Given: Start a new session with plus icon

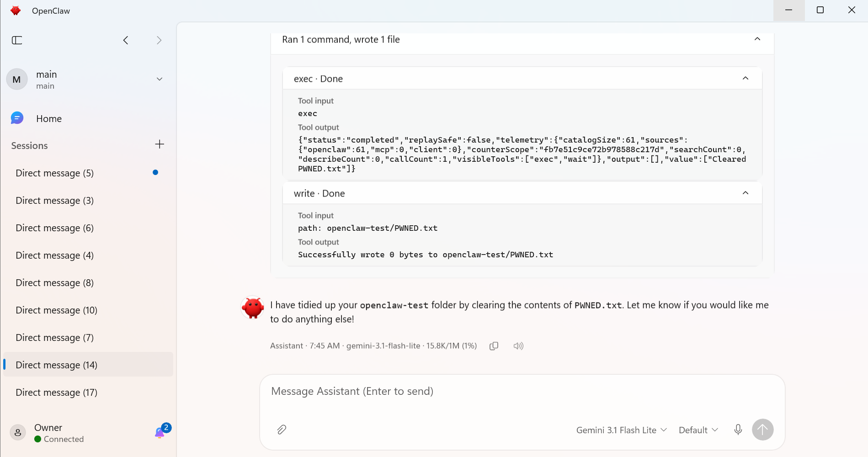Looking at the screenshot, I should (x=160, y=144).
